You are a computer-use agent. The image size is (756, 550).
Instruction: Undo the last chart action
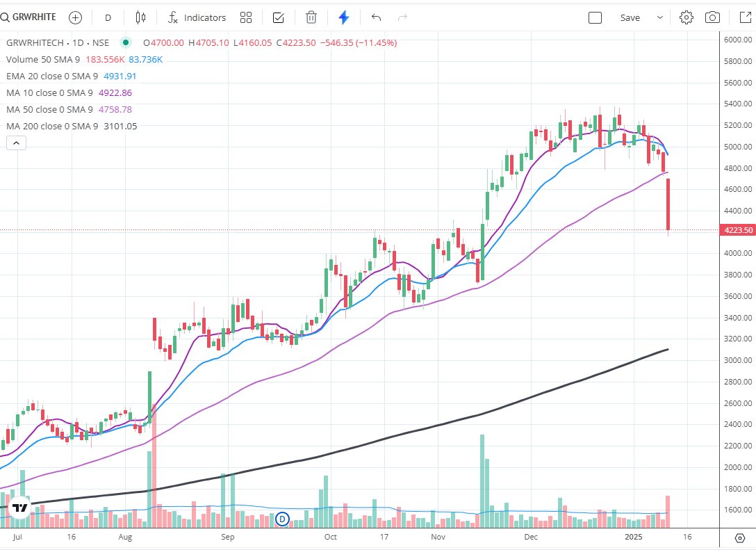coord(376,17)
